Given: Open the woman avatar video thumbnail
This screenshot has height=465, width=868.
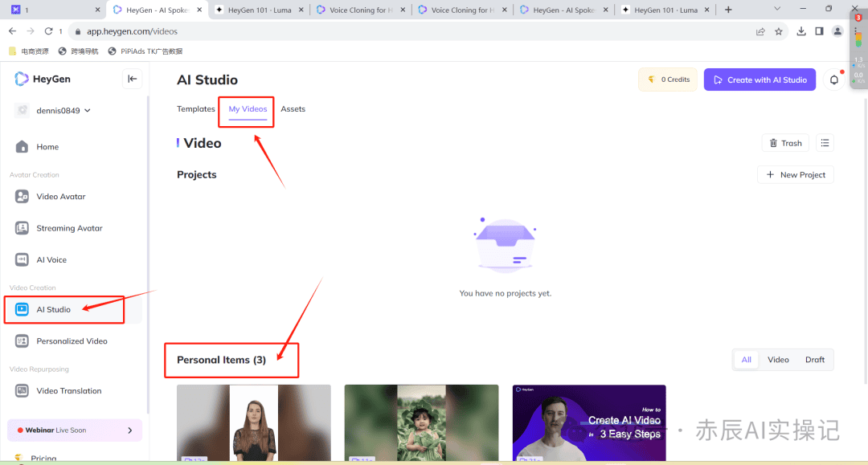Looking at the screenshot, I should click(x=253, y=423).
